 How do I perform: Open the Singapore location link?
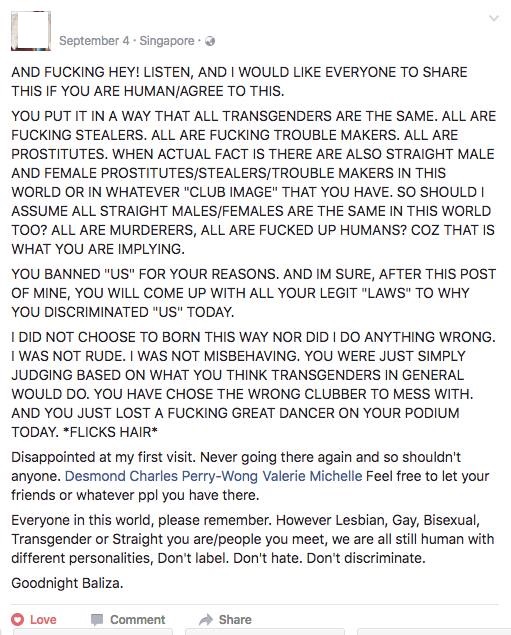pyautogui.click(x=167, y=41)
